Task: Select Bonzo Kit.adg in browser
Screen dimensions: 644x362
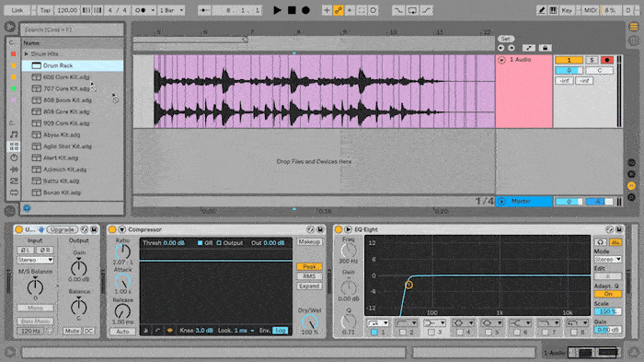Action: pyautogui.click(x=73, y=193)
